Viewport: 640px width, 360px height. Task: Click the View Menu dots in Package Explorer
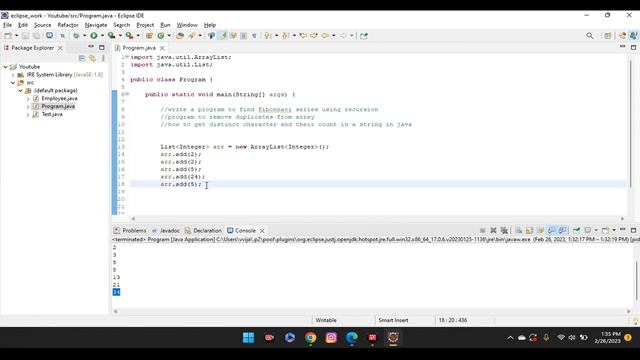pos(103,58)
